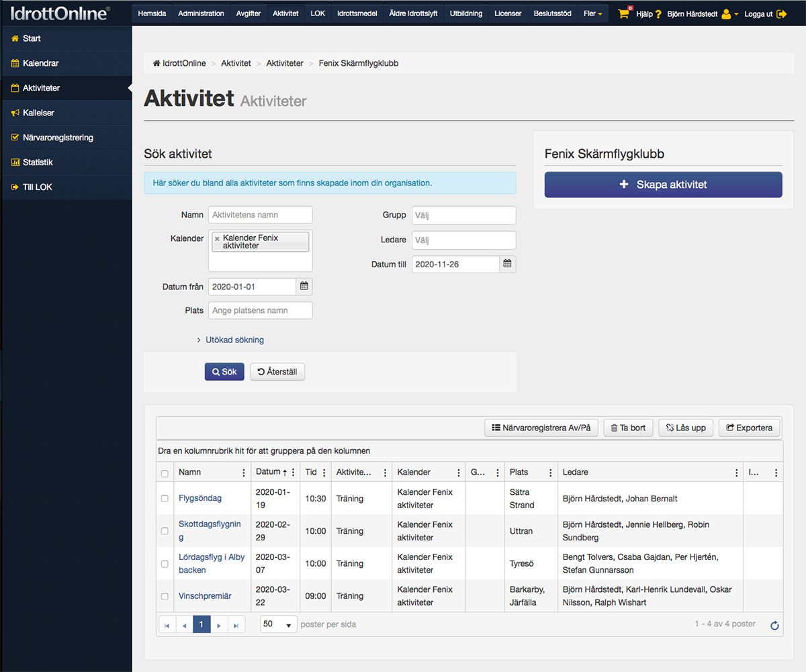Image resolution: width=806 pixels, height=672 pixels.
Task: Open the Datum till calendar picker icon
Action: [x=508, y=265]
